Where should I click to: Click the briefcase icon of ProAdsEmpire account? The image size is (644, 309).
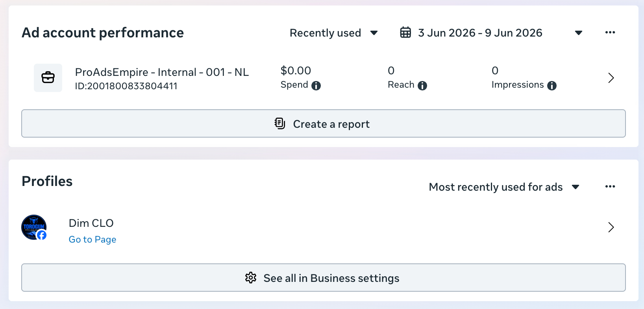coord(48,78)
